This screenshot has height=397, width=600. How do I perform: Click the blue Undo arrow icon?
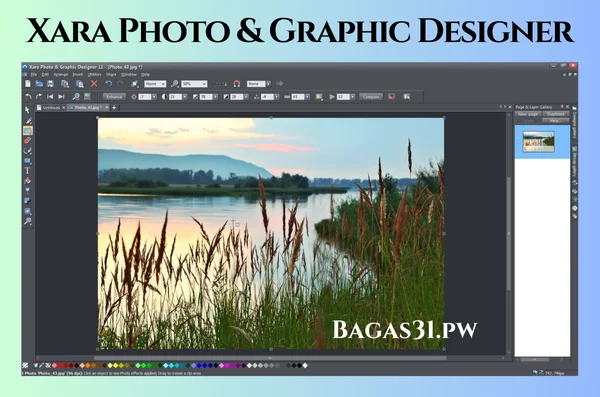[109, 83]
